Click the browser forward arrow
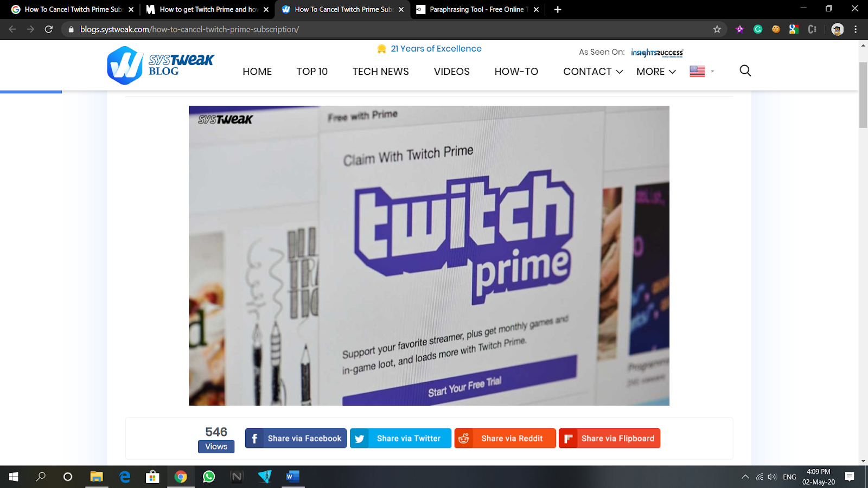 [31, 29]
